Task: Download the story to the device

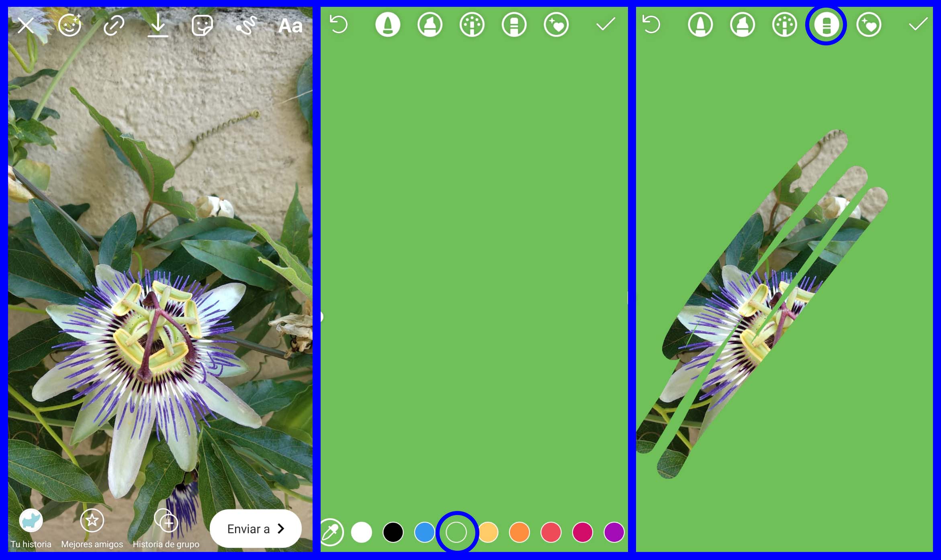Action: [158, 25]
